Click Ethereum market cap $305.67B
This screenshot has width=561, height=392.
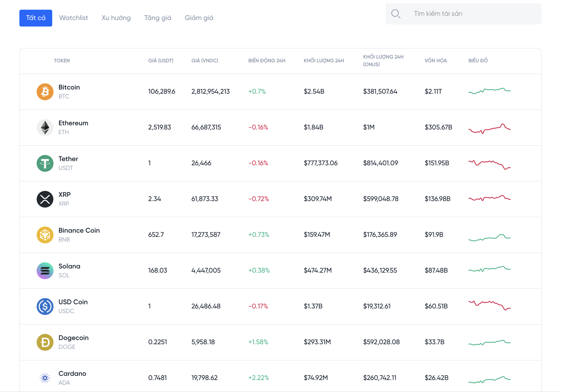click(x=438, y=127)
